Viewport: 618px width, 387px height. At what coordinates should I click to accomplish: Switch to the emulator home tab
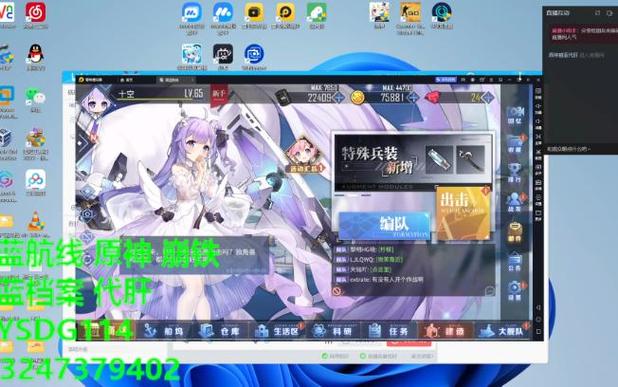[x=127, y=80]
